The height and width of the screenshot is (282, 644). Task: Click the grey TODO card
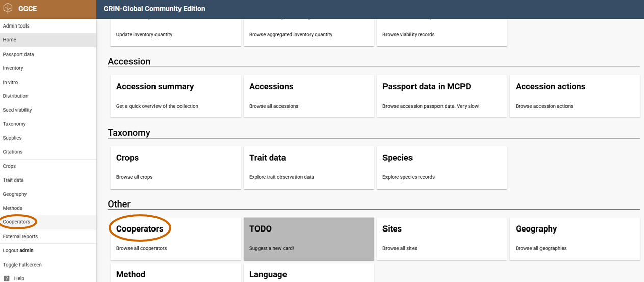point(308,238)
